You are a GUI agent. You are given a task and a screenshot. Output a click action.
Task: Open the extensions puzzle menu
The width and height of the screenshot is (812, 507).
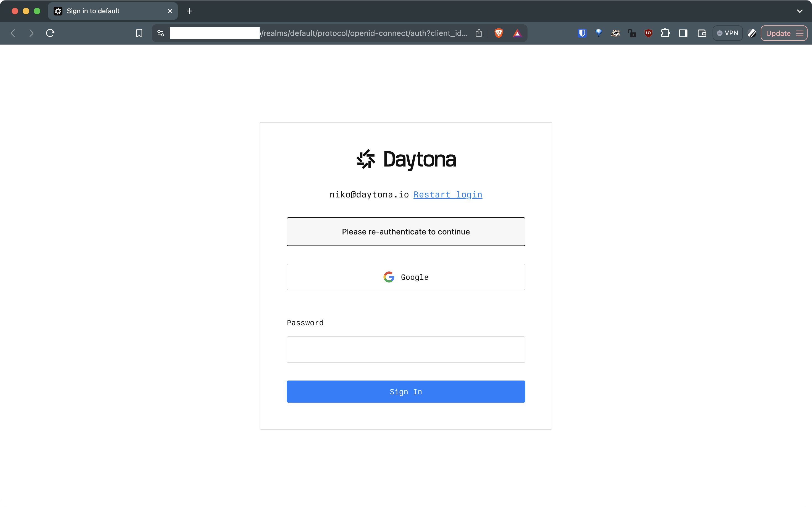coord(665,33)
